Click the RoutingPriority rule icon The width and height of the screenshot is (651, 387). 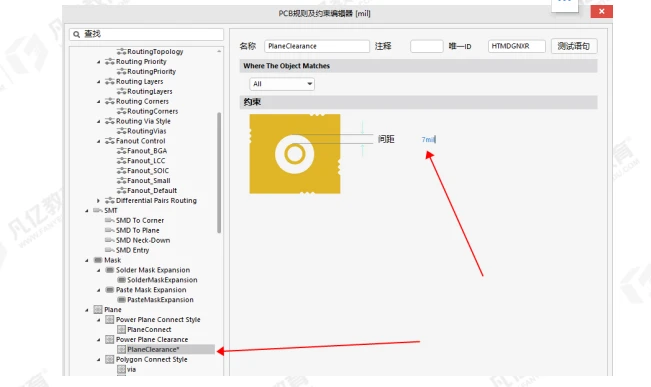click(x=121, y=71)
